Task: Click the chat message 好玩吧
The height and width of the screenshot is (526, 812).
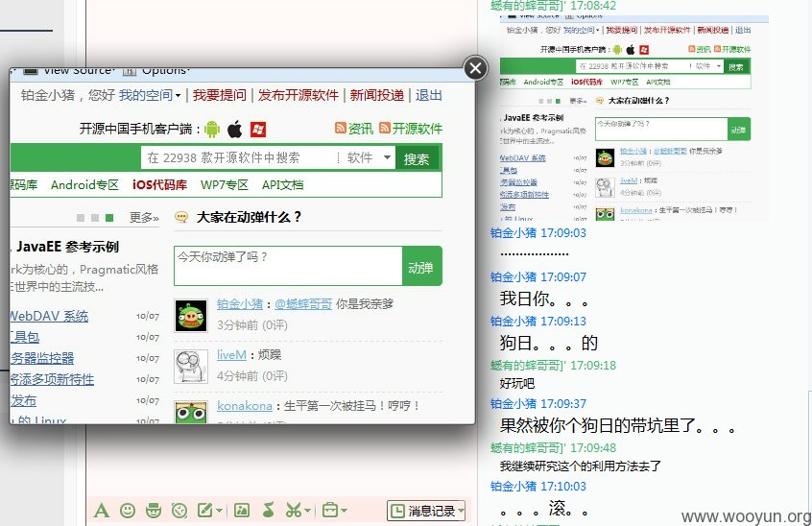Action: (x=516, y=384)
